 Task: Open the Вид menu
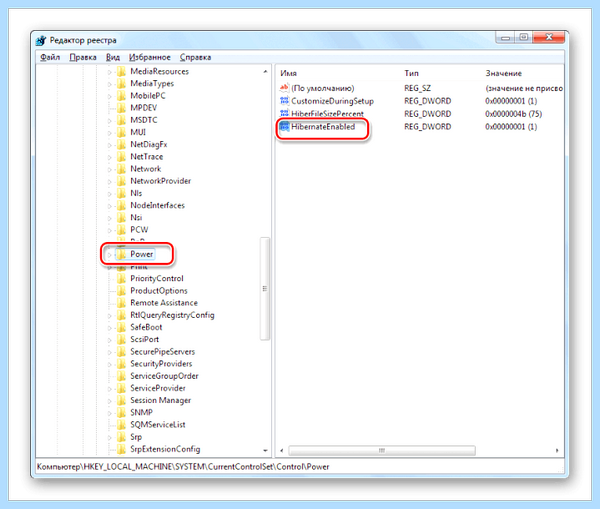coord(113,57)
